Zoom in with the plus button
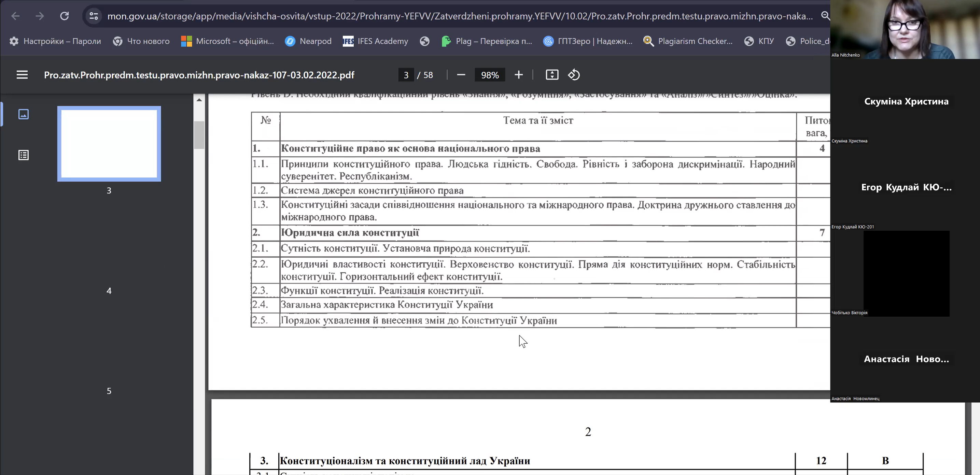Screen dimensions: 980x475 point(519,75)
